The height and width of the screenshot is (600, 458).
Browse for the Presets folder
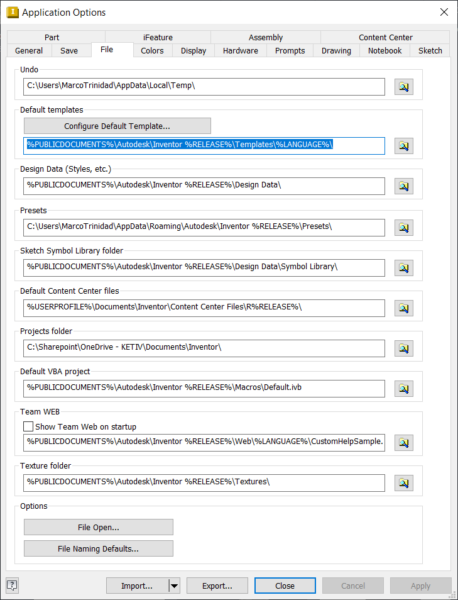404,228
